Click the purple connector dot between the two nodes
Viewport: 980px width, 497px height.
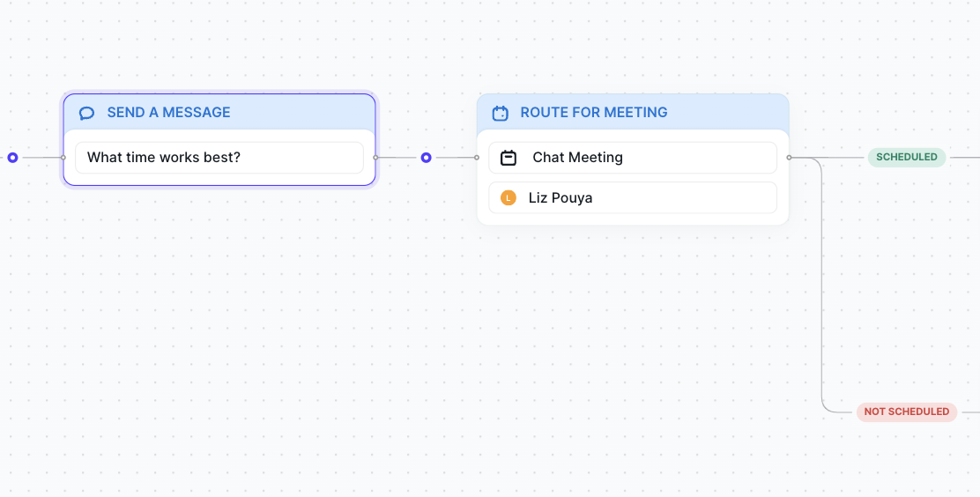(x=426, y=158)
